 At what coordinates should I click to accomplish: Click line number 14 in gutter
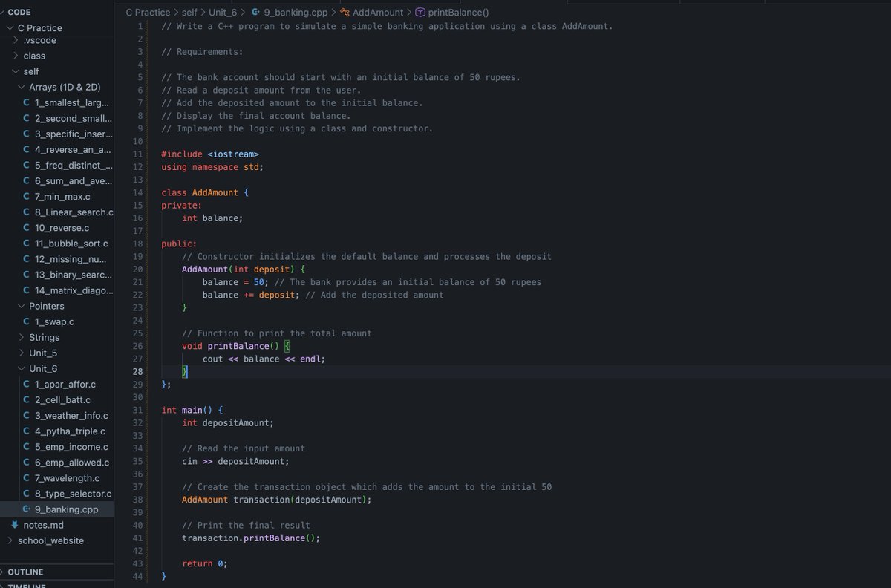tap(137, 192)
